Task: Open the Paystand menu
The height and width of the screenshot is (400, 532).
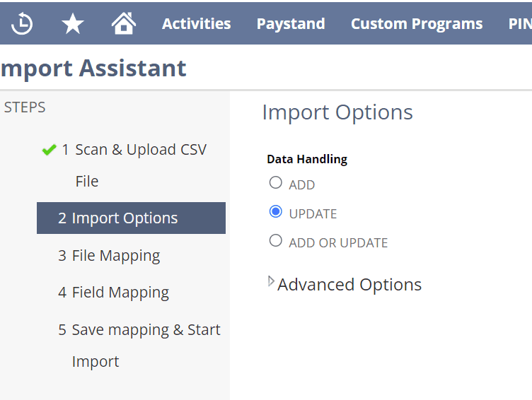Action: click(291, 24)
